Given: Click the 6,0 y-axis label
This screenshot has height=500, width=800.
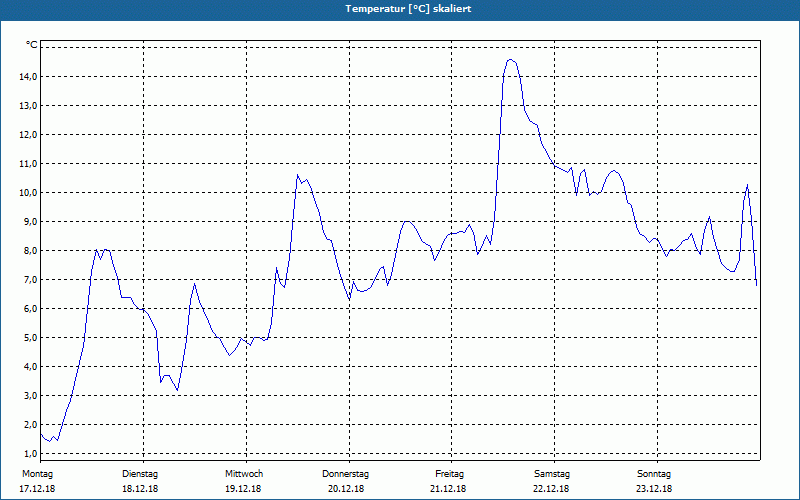Looking at the screenshot, I should (x=30, y=309).
